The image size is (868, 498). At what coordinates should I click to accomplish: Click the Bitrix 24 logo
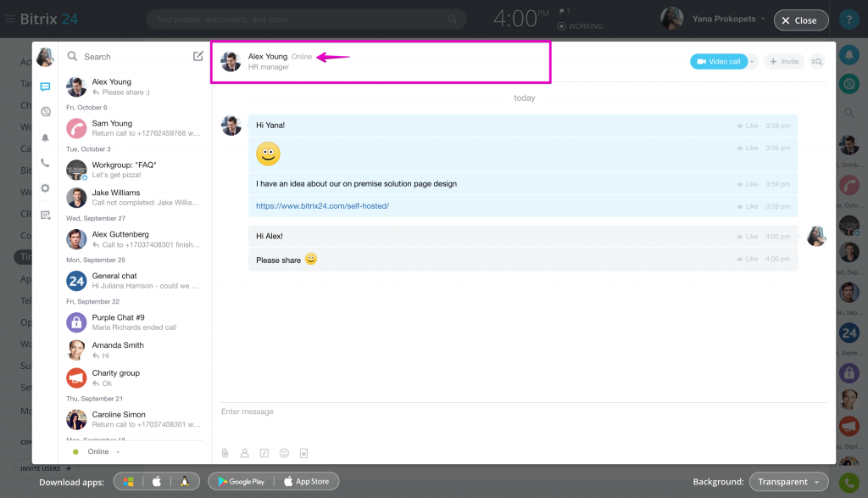pos(49,19)
